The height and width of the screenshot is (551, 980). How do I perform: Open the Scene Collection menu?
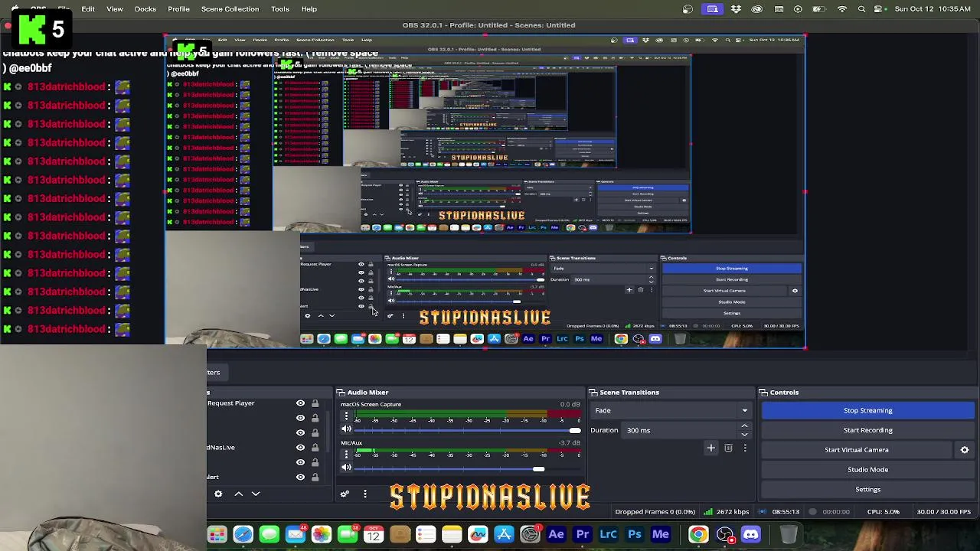[x=230, y=9]
